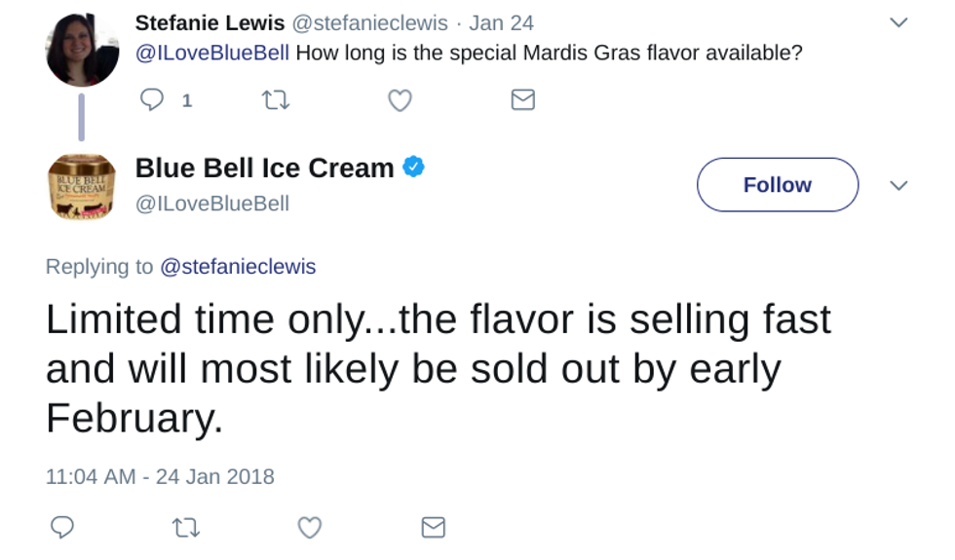Open the Blue Bell Ice Cream profile name
This screenshot has height=560, width=955.
[264, 168]
